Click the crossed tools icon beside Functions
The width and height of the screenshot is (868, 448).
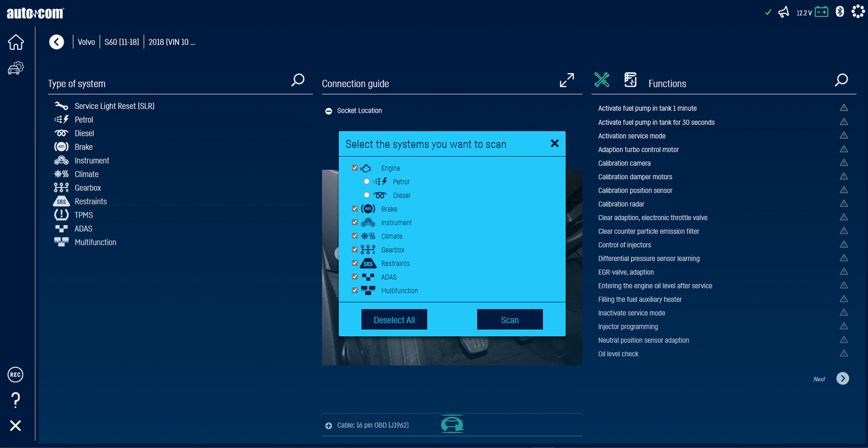pyautogui.click(x=601, y=80)
